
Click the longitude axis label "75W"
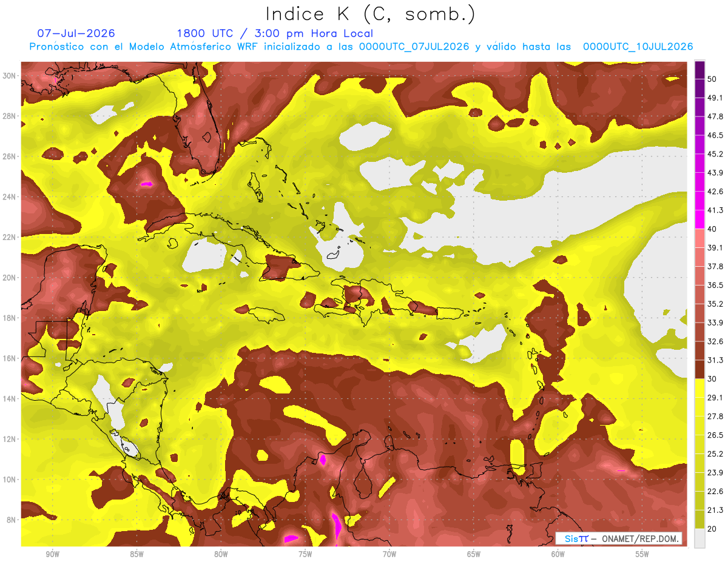tap(305, 554)
